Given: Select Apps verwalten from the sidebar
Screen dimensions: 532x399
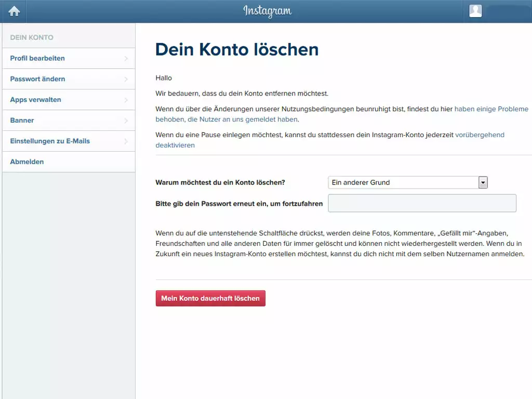Looking at the screenshot, I should point(35,100).
